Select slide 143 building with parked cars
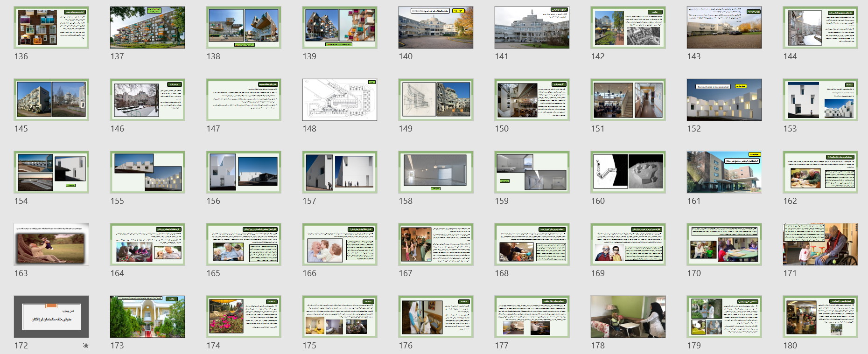The height and width of the screenshot is (354, 868). 724,28
